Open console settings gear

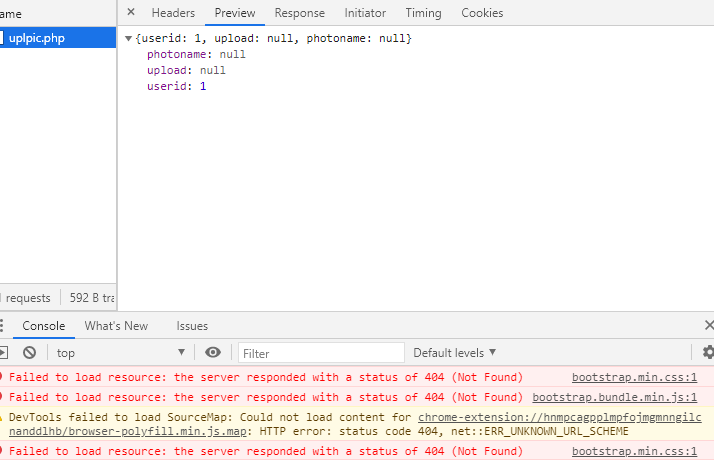[708, 353]
